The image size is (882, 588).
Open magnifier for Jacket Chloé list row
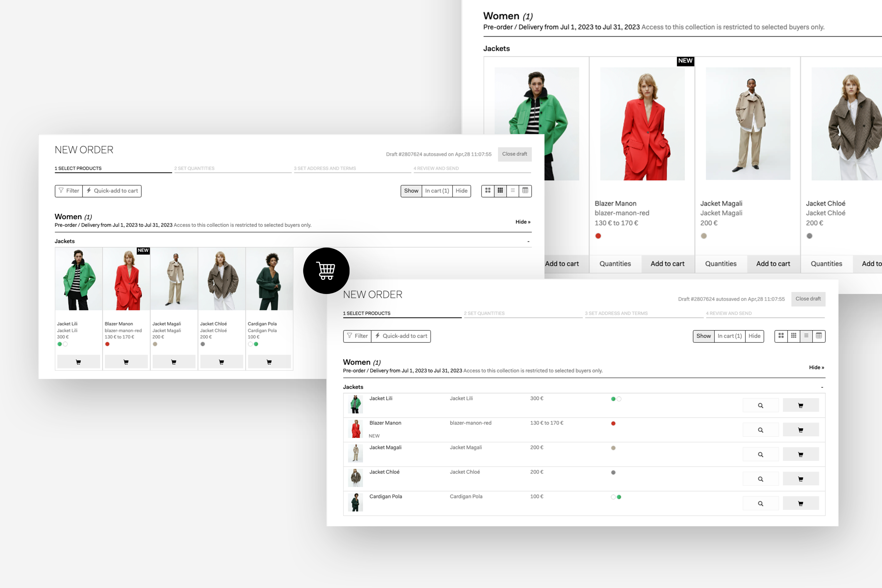coord(761,479)
